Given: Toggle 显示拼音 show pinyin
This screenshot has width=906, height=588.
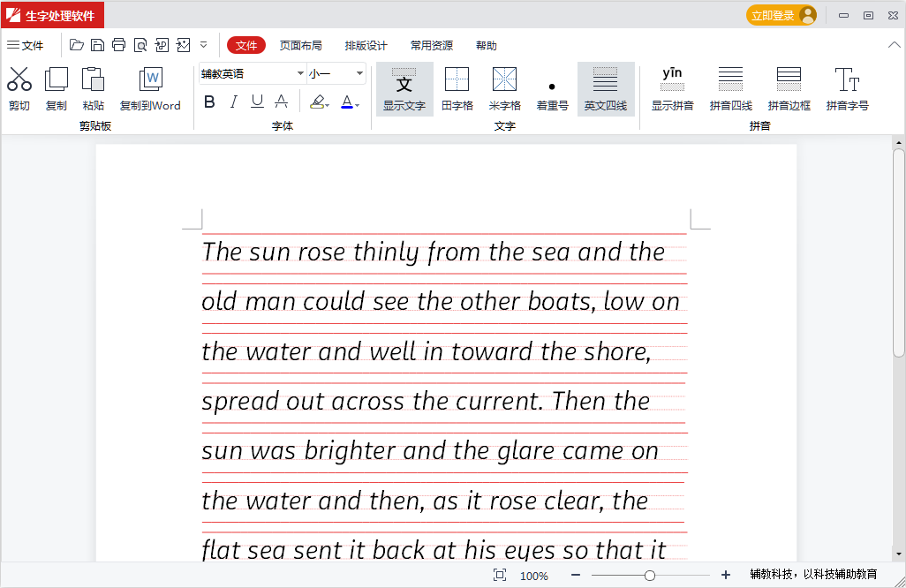Looking at the screenshot, I should (x=673, y=89).
